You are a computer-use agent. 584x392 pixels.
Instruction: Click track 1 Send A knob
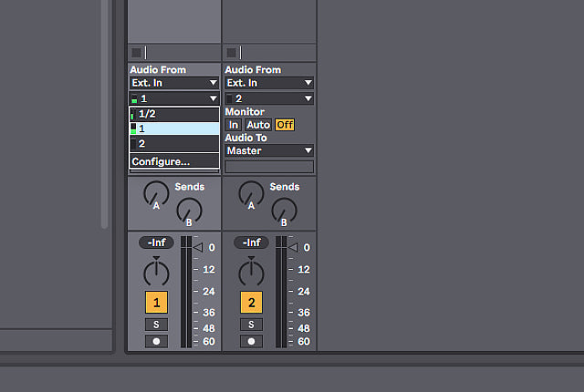[x=156, y=193]
